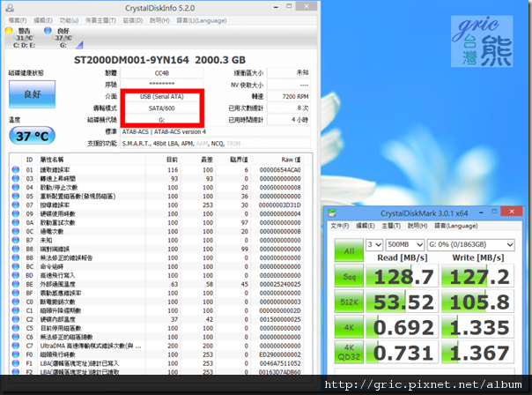Click the Seq benchmark button

click(349, 276)
